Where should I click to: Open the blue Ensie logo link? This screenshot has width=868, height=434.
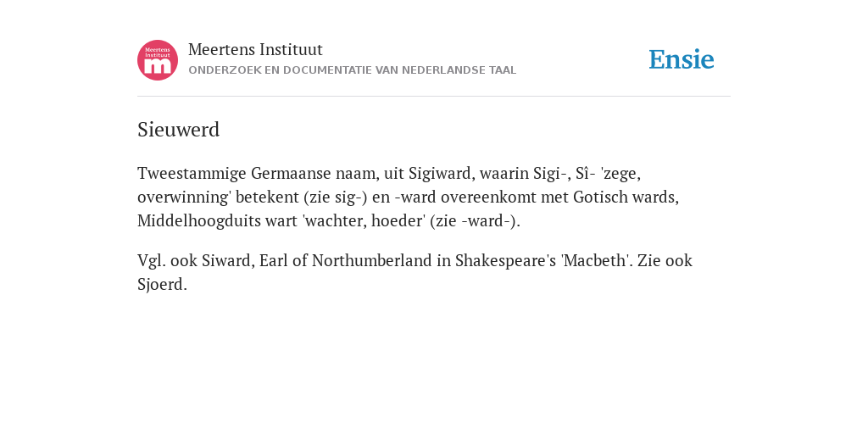682,59
